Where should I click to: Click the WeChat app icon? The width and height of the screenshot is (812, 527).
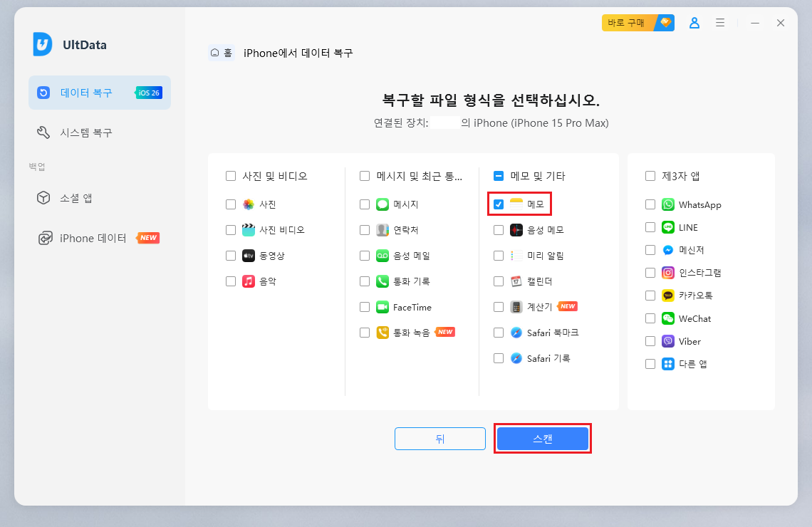point(667,318)
